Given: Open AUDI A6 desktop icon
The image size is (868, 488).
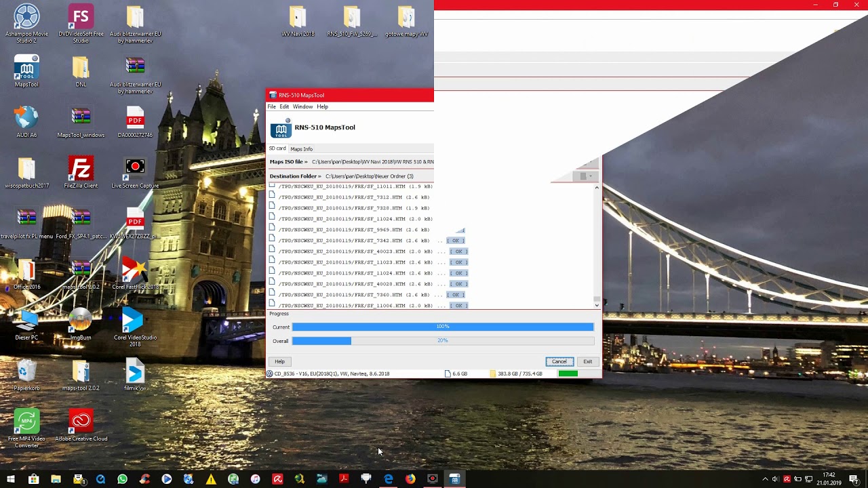Looking at the screenshot, I should click(26, 121).
